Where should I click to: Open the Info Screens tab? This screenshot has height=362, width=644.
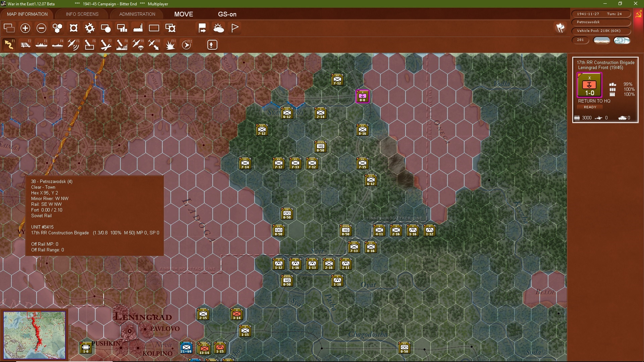click(82, 14)
